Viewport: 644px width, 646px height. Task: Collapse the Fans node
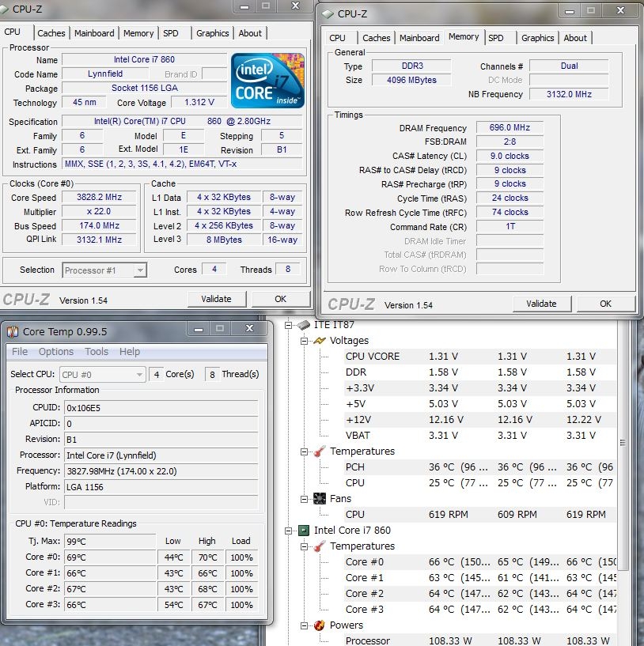click(304, 499)
